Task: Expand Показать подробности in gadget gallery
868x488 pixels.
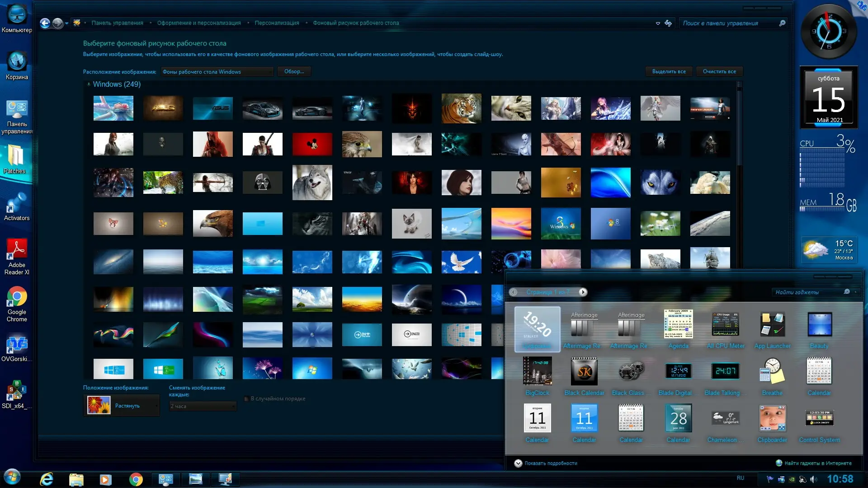Action: [x=519, y=464]
